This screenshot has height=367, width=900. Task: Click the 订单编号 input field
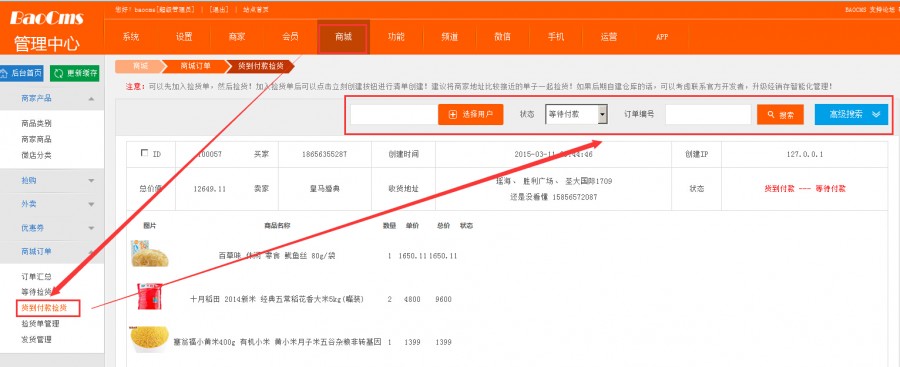tap(708, 114)
